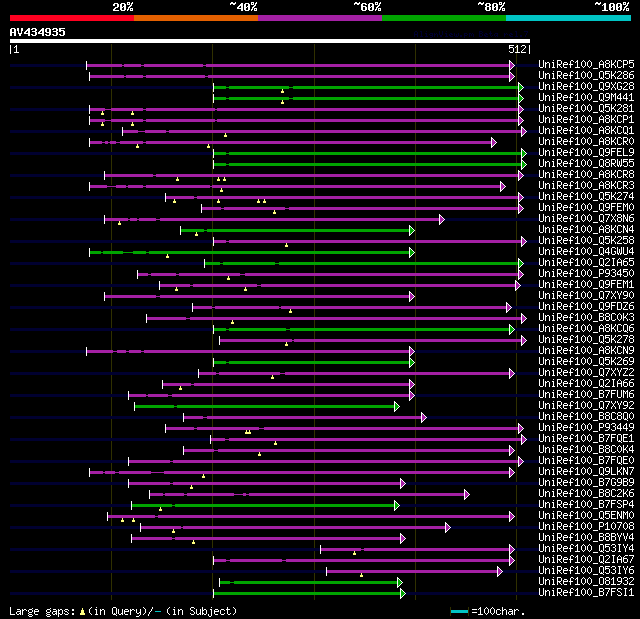The height and width of the screenshot is (619, 640).
Task: Open UniRef100_B7FSP4 entry
Action: click(x=586, y=505)
